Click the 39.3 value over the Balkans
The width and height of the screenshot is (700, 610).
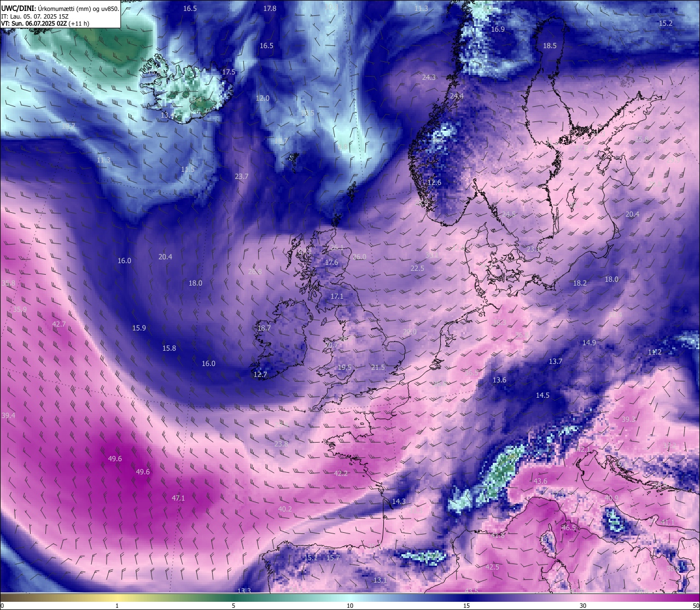click(x=629, y=420)
